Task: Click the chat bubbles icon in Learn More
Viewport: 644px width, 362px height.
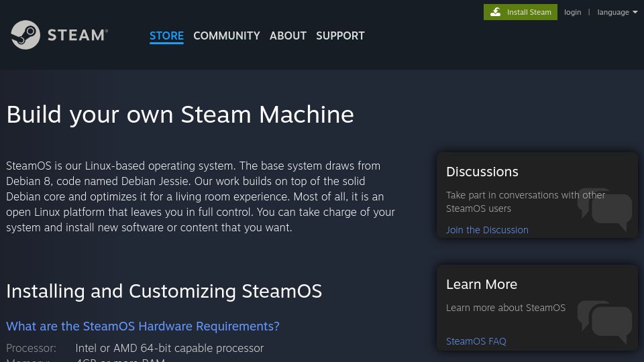Action: click(604, 322)
